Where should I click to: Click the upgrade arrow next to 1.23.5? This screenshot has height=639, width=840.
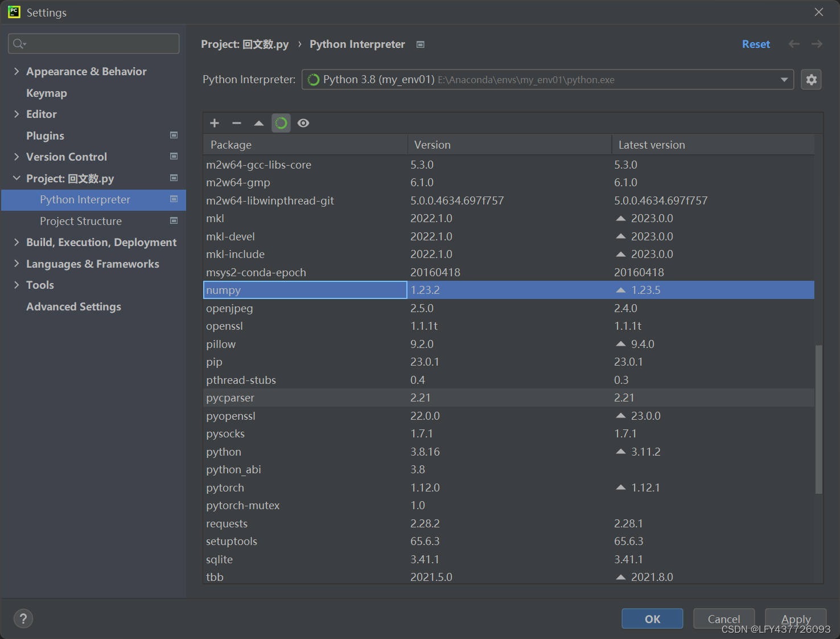(621, 290)
